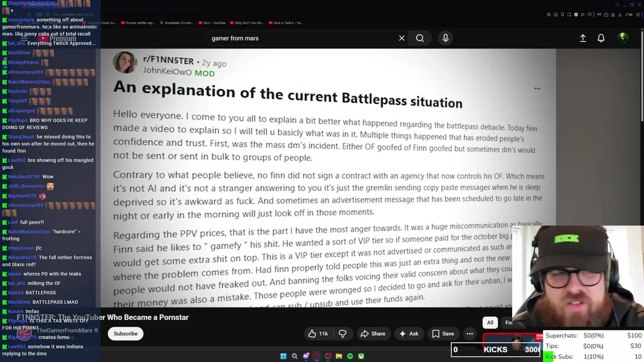This screenshot has height=362, width=644.
Task: Dislike the video
Action: click(x=343, y=333)
